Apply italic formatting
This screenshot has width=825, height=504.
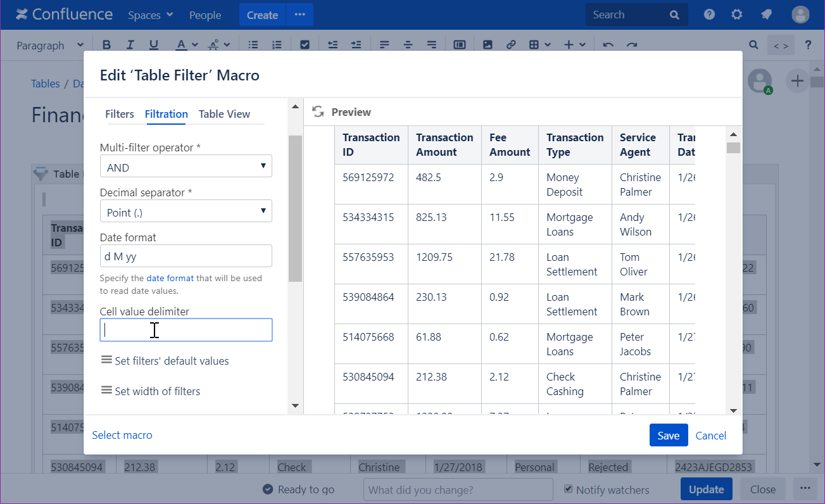pos(129,44)
